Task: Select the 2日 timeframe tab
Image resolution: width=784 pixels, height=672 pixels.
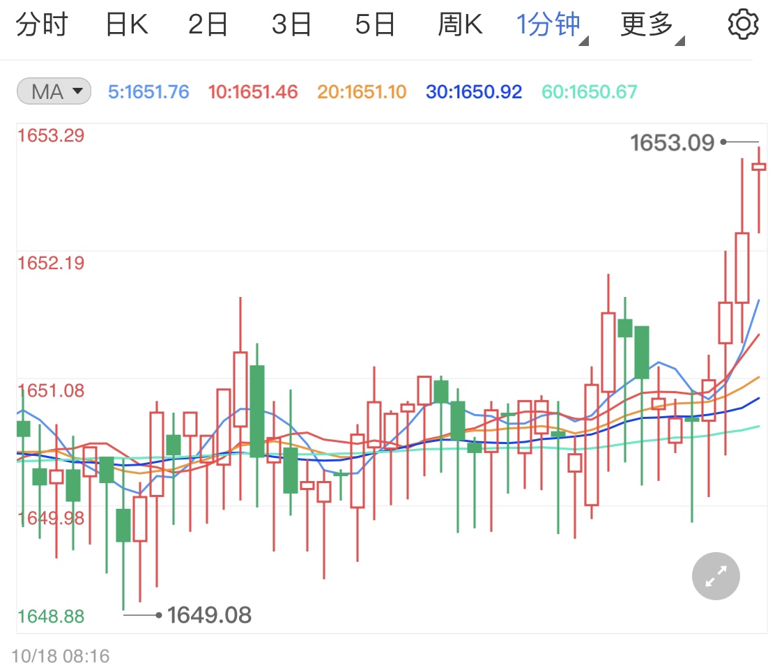Action: (x=208, y=24)
